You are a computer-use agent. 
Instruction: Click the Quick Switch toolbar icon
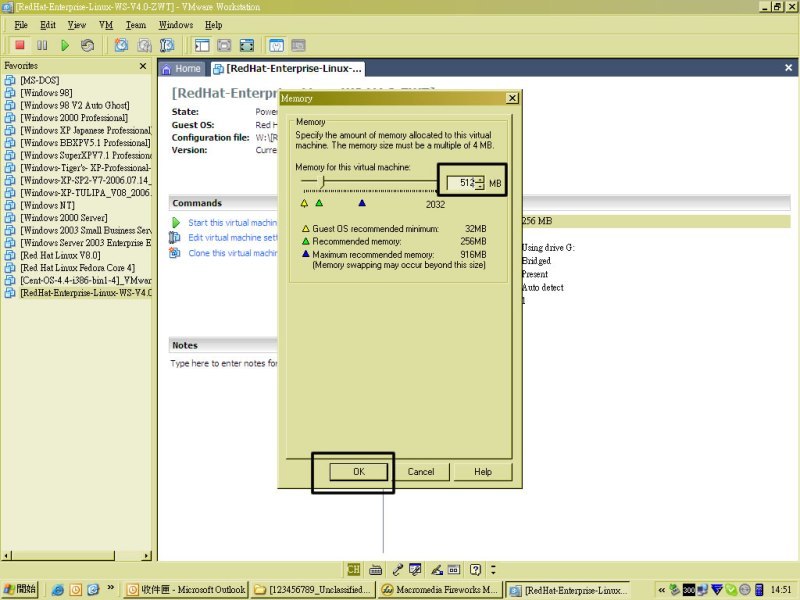click(224, 45)
